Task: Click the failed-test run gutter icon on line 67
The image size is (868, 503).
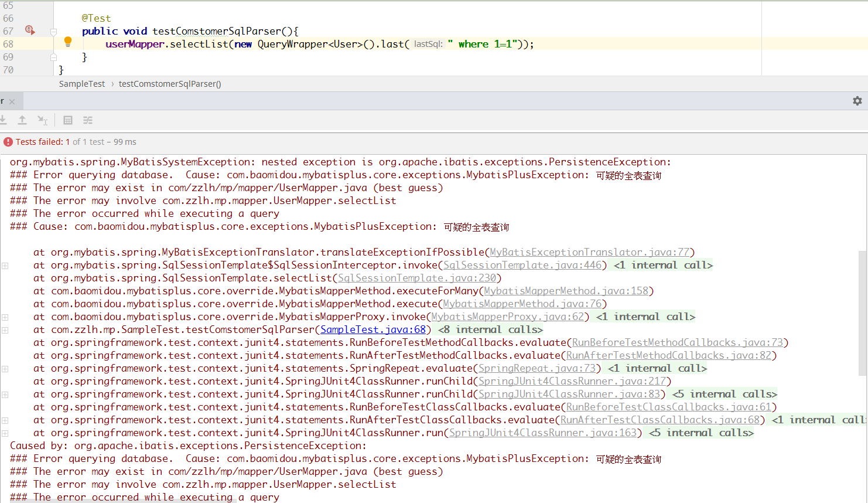Action: point(30,30)
